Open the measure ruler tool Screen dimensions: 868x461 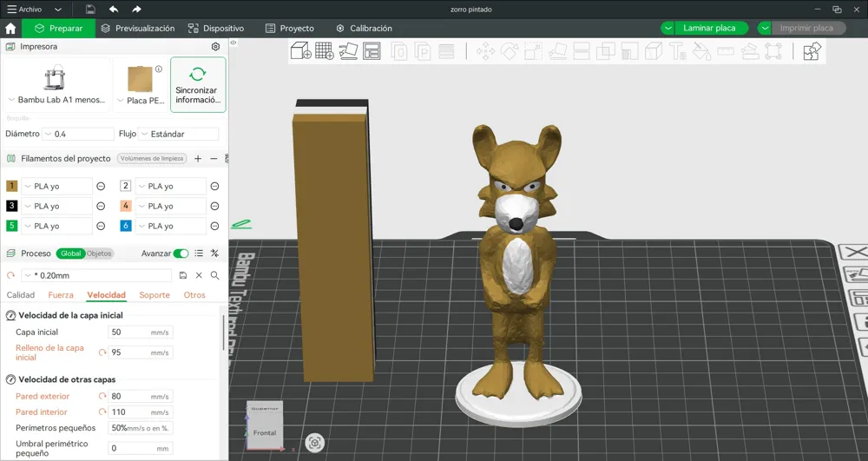click(725, 51)
